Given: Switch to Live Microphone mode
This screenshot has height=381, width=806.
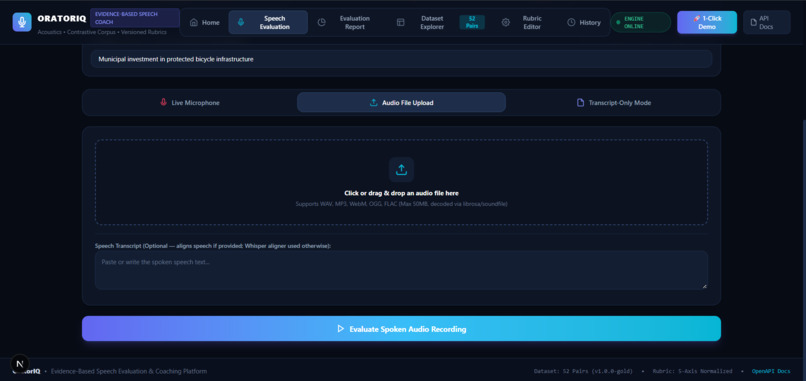Looking at the screenshot, I should click(x=190, y=103).
